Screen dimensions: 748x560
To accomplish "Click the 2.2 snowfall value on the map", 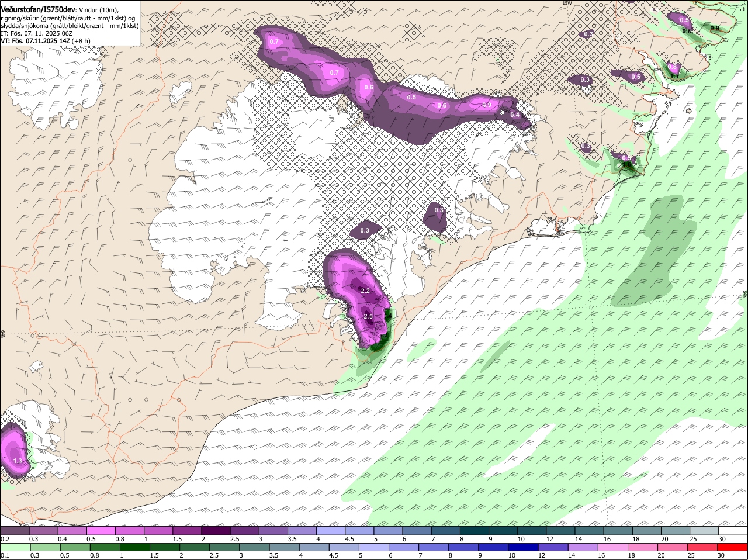I will click(x=366, y=291).
